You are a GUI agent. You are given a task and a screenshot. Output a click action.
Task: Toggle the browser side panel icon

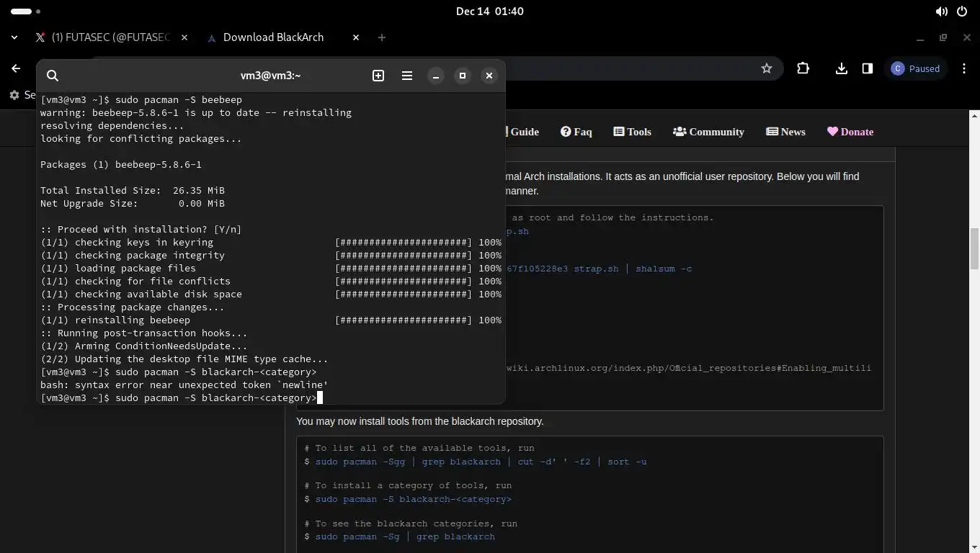click(x=868, y=68)
